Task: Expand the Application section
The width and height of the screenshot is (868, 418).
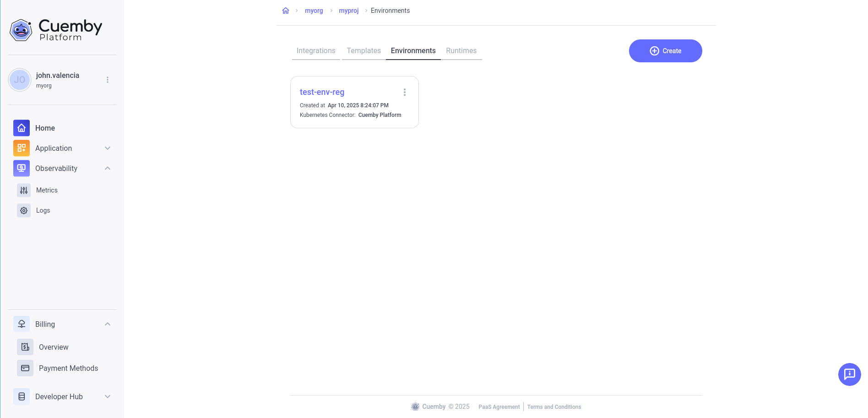Action: [107, 148]
